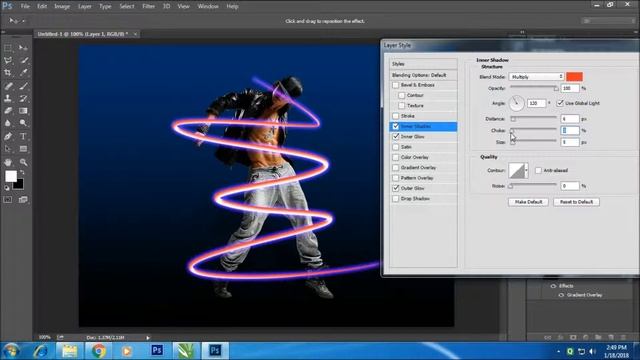The image size is (640, 360).
Task: Click the Noise slider handle
Action: [510, 187]
